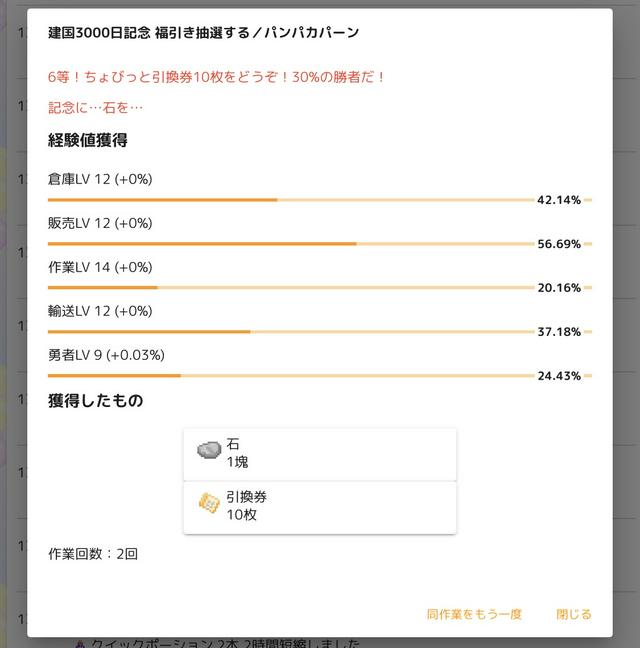The image size is (640, 648).
Task: Close the dialog with 閉じる
Action: click(x=574, y=614)
